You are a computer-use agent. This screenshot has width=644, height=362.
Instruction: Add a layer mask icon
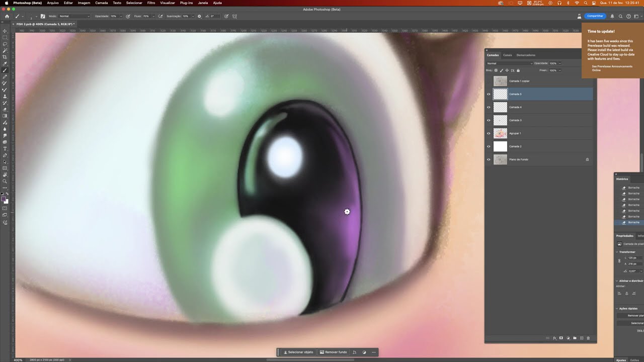(x=561, y=338)
